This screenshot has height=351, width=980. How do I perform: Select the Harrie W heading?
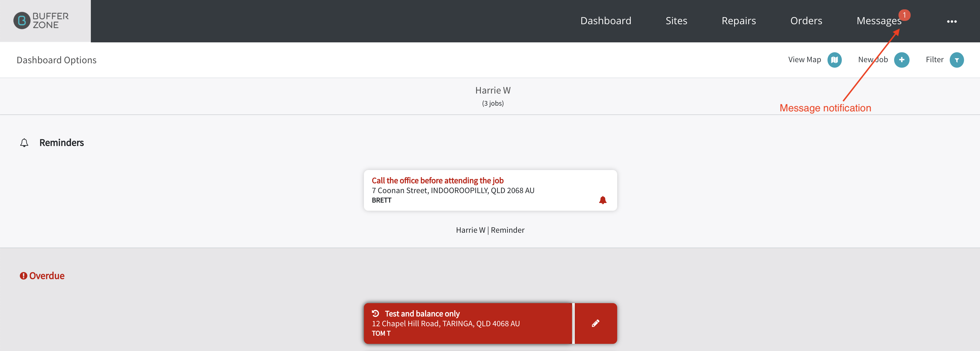(493, 90)
